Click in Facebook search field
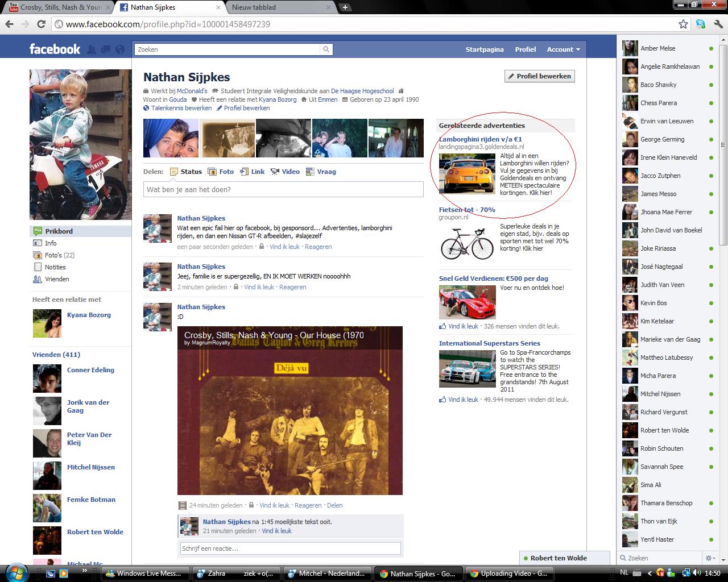The image size is (728, 582). pyautogui.click(x=227, y=49)
